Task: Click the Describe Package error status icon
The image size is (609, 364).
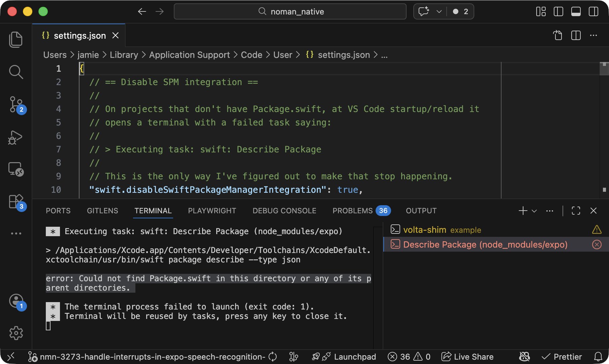Action: (x=597, y=245)
